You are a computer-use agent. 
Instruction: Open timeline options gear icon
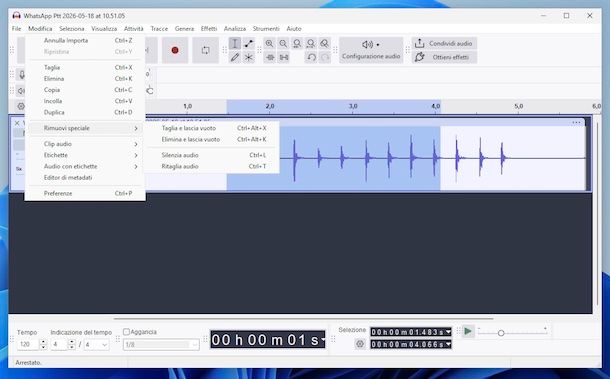(x=21, y=106)
